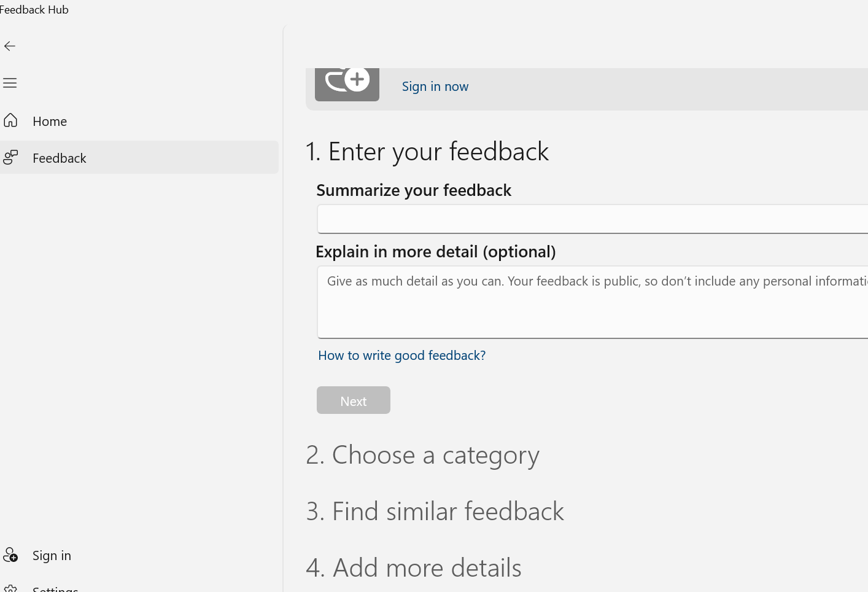The height and width of the screenshot is (592, 868).
Task: Click the Explain in more detail box
Action: tap(592, 302)
